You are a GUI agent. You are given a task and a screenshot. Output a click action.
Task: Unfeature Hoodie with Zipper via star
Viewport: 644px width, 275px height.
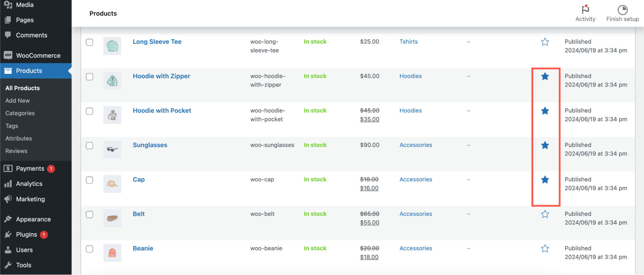(x=545, y=77)
